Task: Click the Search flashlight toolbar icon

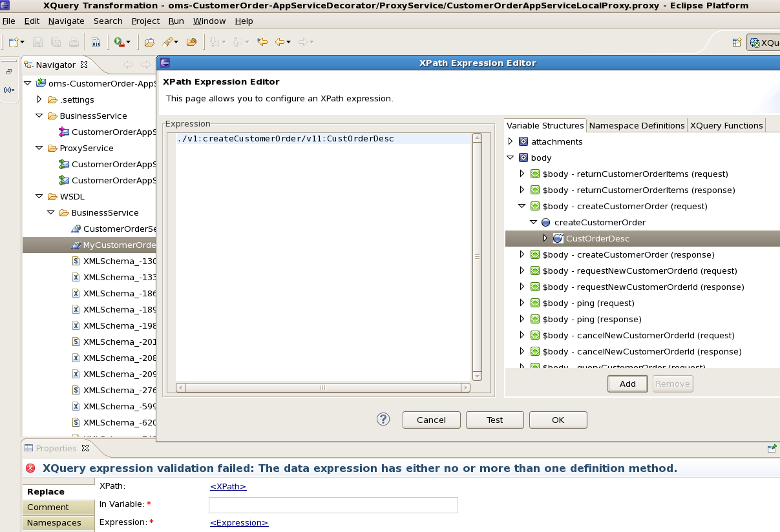Action: click(x=167, y=43)
